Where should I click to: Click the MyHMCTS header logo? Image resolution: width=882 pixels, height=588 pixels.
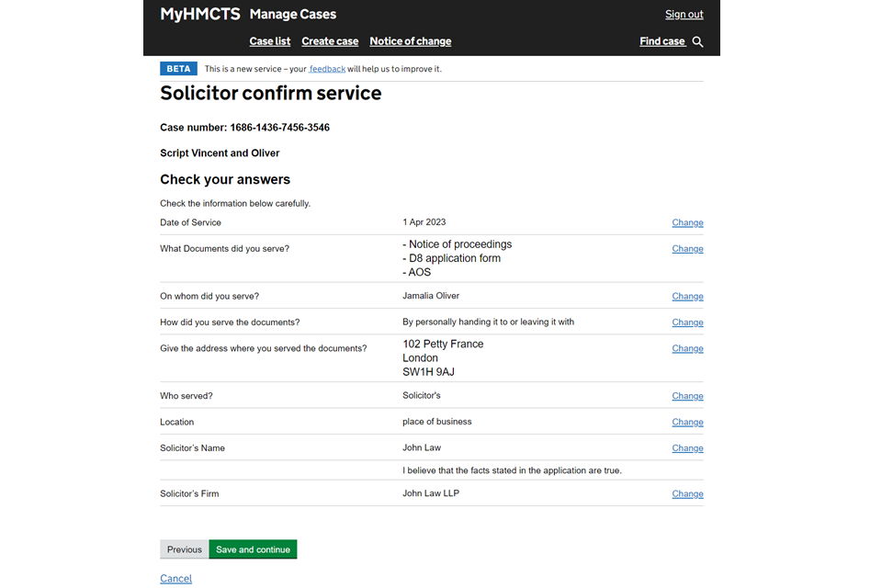click(x=200, y=15)
